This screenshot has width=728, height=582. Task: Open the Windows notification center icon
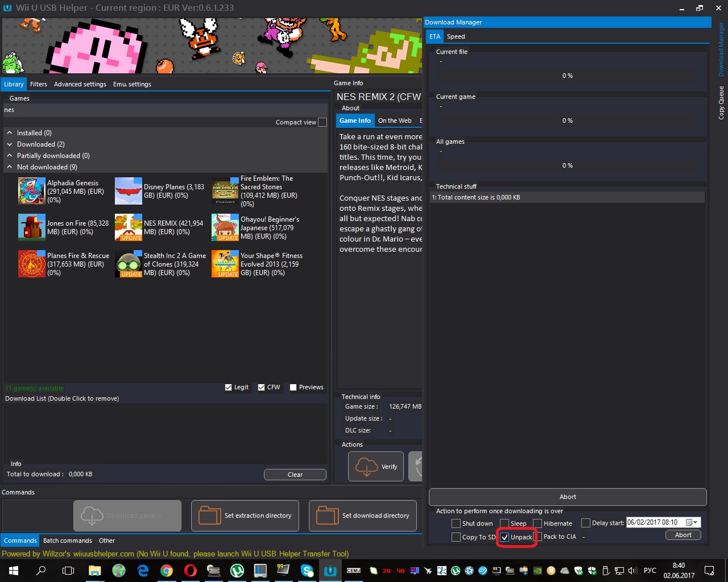point(709,571)
